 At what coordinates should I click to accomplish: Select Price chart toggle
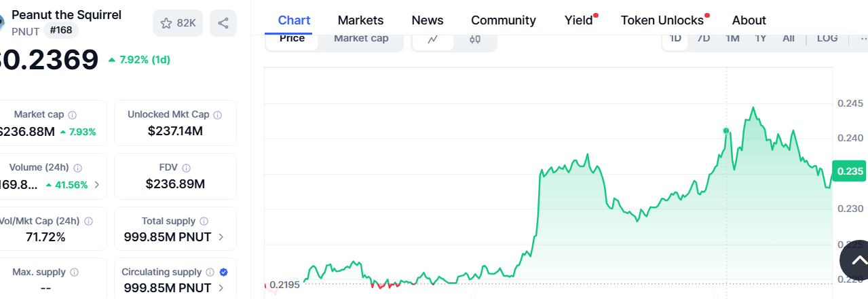click(x=292, y=38)
